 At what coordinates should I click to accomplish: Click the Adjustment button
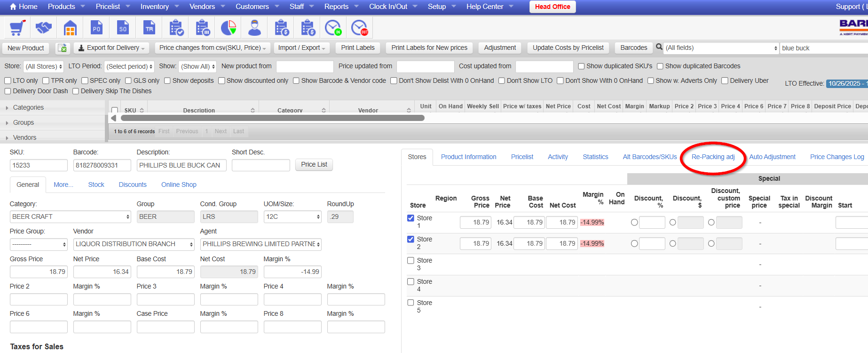pyautogui.click(x=500, y=48)
